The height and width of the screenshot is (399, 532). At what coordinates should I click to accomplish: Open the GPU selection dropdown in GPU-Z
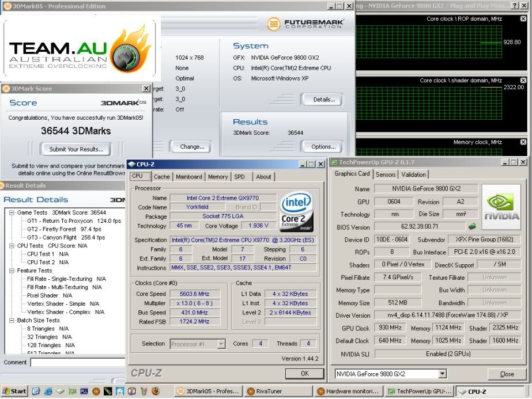coord(442,374)
